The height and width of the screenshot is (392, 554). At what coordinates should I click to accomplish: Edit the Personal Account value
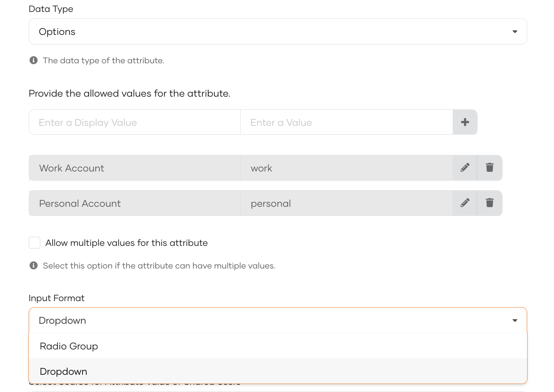[465, 203]
